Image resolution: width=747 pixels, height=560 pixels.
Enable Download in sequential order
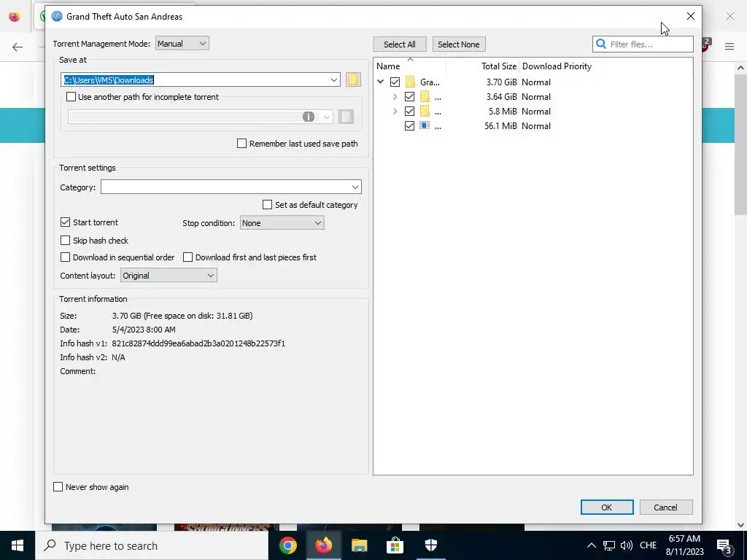(65, 257)
